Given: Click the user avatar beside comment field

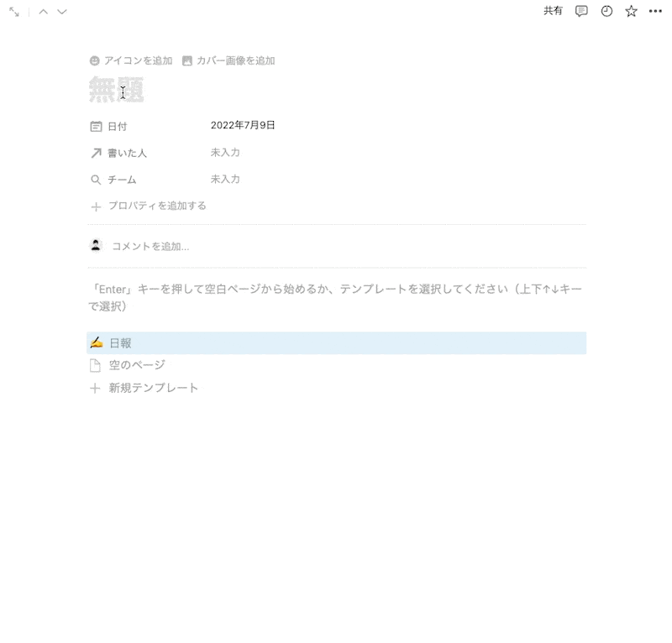Looking at the screenshot, I should click(96, 246).
